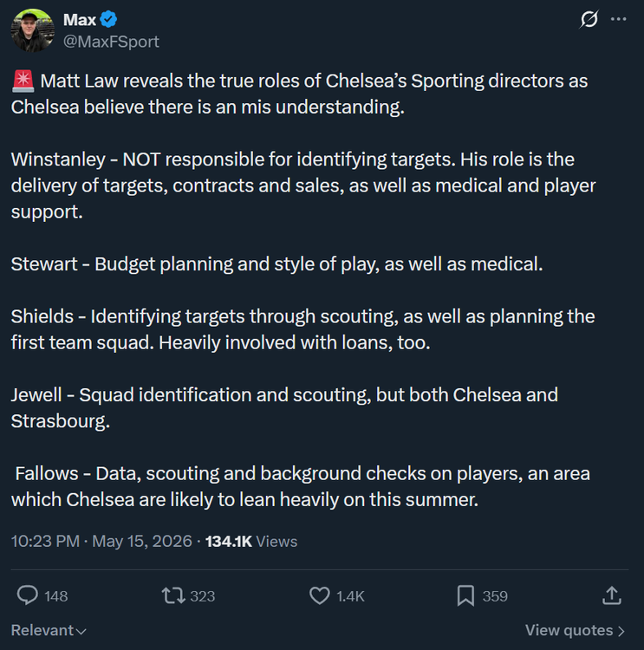
Task: Click the siren emoji in tweet text
Action: click(x=23, y=81)
